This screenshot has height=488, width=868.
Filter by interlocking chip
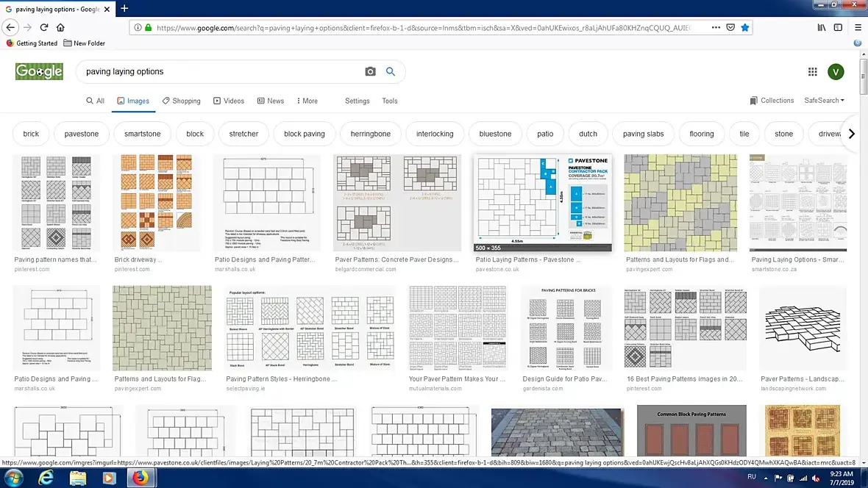point(435,133)
